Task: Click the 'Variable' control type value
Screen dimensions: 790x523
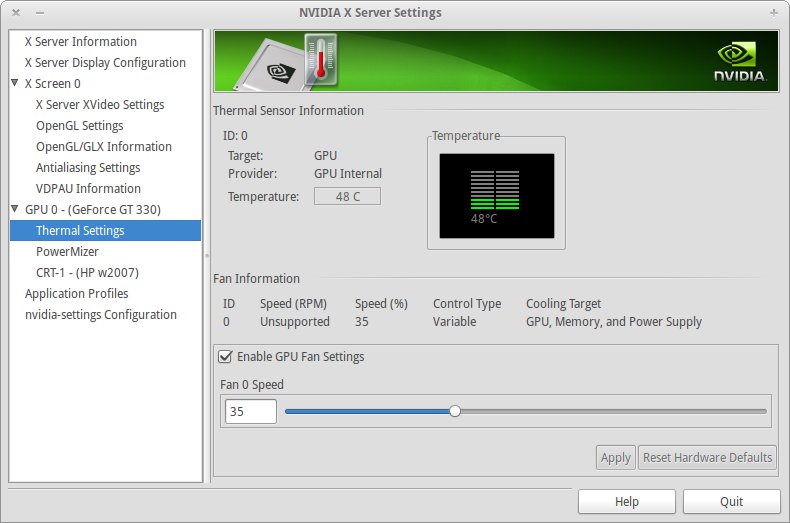Action: coord(454,321)
